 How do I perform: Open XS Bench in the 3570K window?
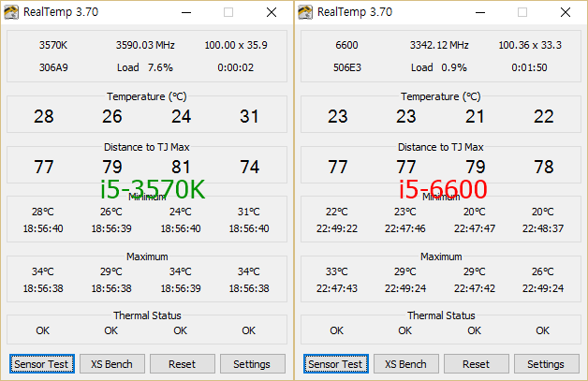(x=111, y=364)
